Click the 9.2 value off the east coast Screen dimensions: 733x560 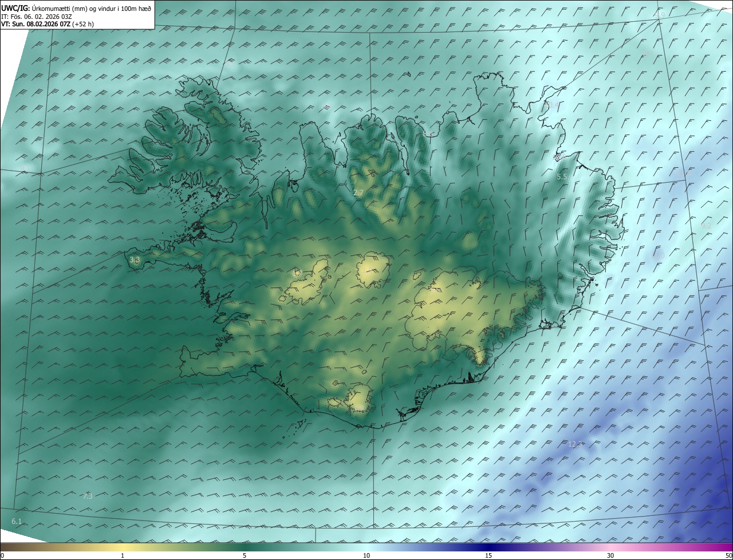[x=706, y=226]
